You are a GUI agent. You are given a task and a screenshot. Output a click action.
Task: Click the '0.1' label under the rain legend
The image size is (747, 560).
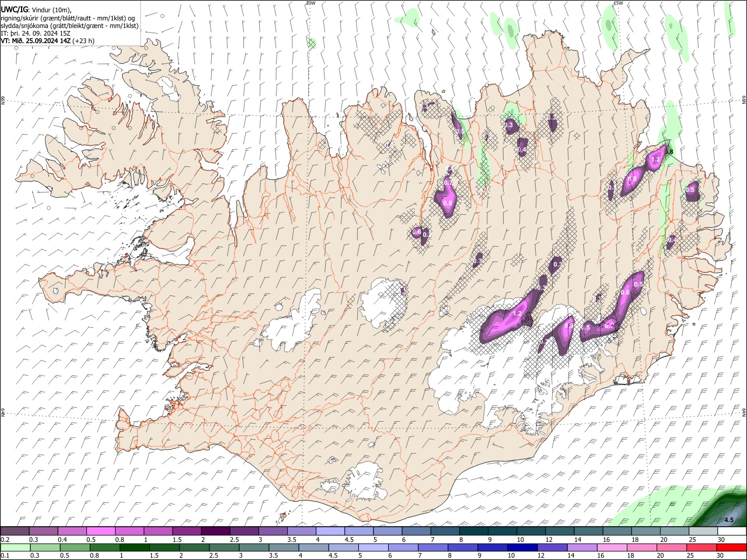point(5,555)
